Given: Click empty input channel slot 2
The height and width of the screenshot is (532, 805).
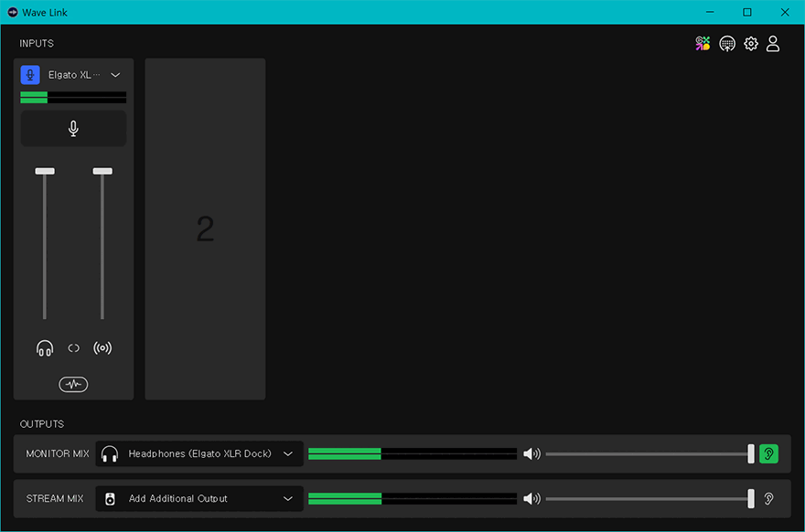Looking at the screenshot, I should pyautogui.click(x=205, y=229).
